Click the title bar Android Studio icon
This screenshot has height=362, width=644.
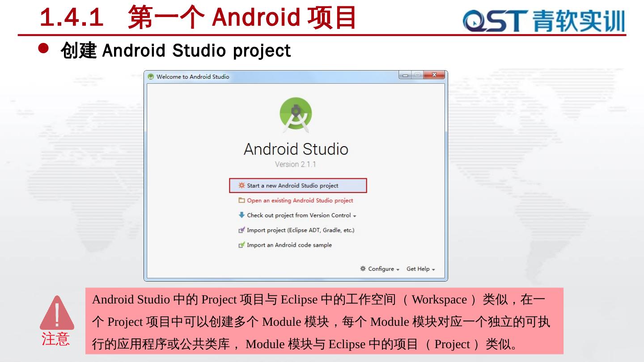click(151, 77)
